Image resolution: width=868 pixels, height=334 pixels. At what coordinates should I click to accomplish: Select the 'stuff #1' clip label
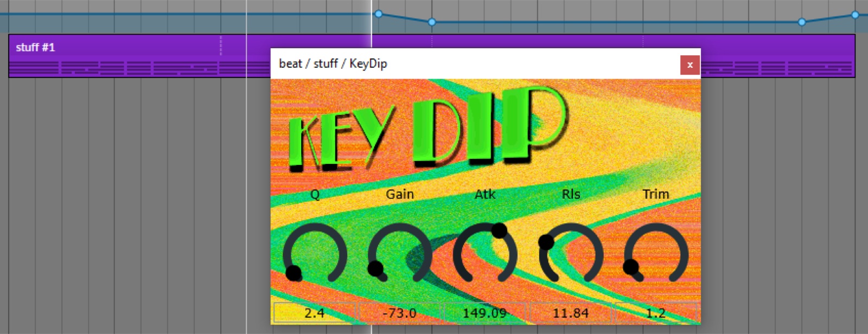[35, 47]
